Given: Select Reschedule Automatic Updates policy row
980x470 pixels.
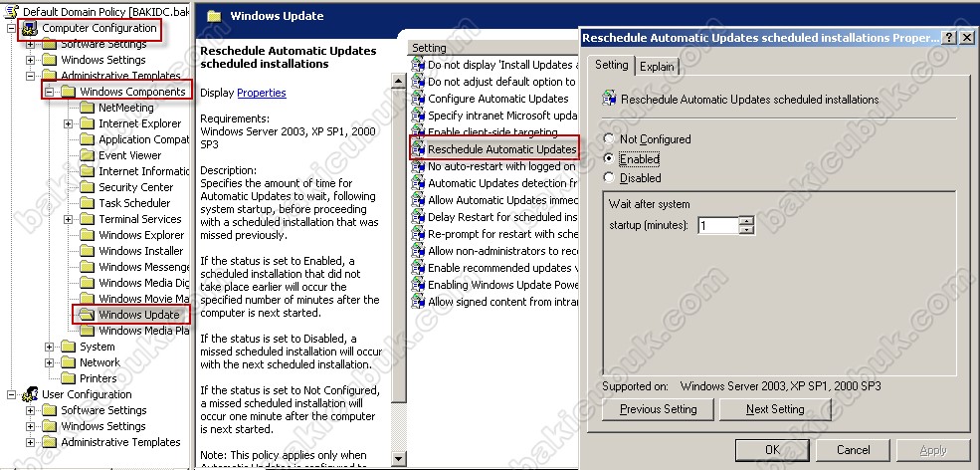Looking at the screenshot, I should (x=493, y=149).
